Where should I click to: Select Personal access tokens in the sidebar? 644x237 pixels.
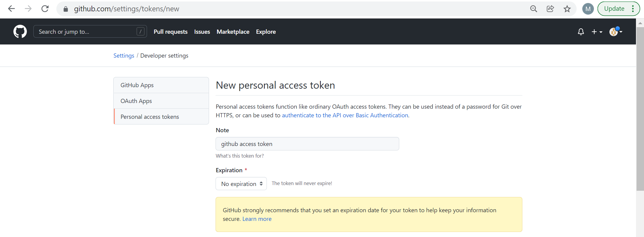pyautogui.click(x=161, y=117)
